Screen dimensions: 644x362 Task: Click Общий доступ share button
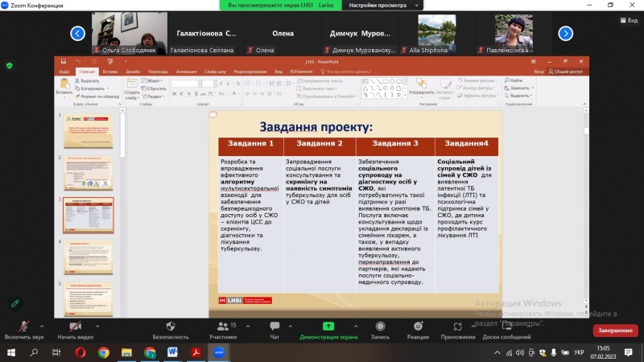click(566, 72)
